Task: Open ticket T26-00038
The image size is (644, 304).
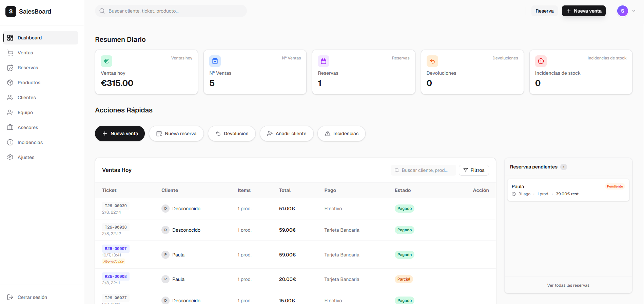Action: coord(116,227)
